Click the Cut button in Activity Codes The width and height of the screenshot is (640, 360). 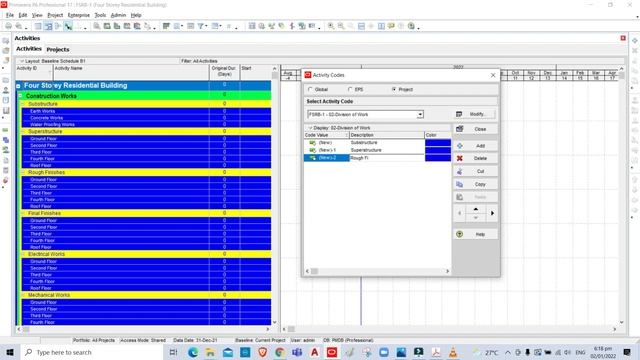click(476, 171)
